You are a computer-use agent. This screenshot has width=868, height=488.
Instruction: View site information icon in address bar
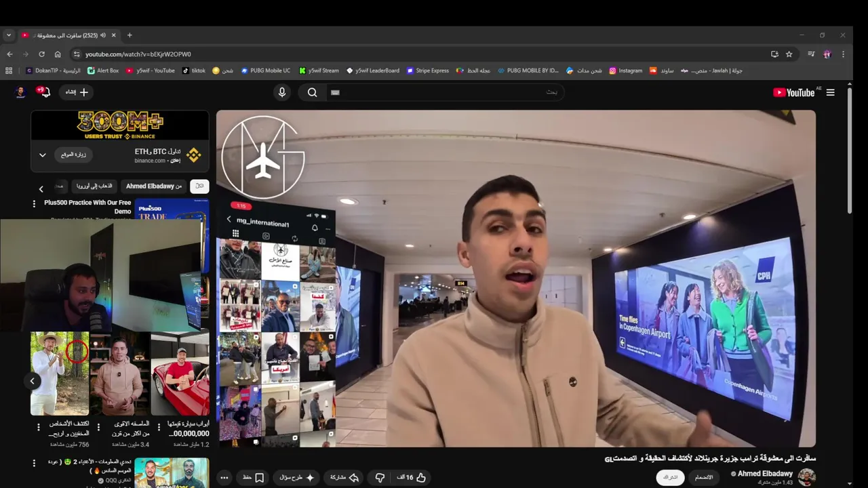pos(77,54)
